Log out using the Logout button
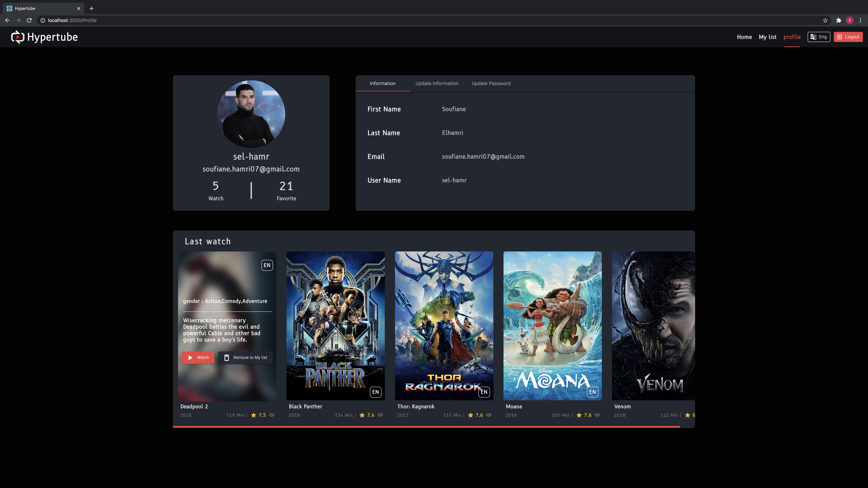Screen dimensions: 868x488 point(848,37)
